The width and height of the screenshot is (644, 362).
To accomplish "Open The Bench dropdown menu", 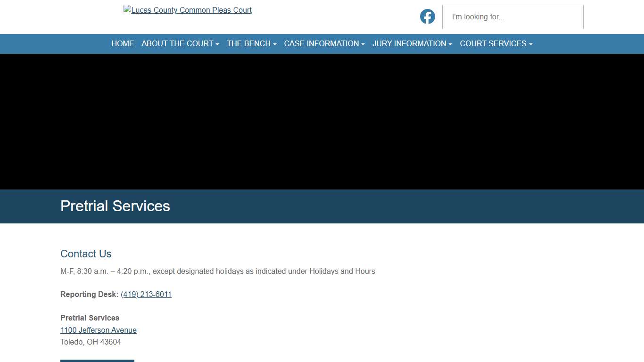I will [x=248, y=43].
